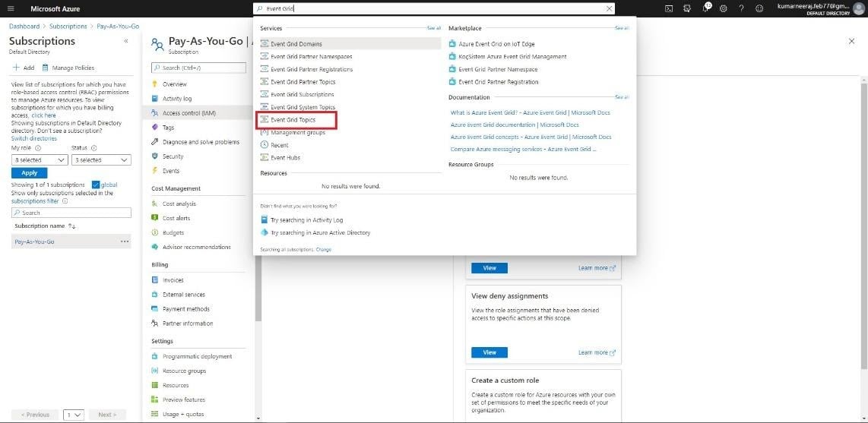
Task: Click the Apply button
Action: pyautogui.click(x=30, y=173)
